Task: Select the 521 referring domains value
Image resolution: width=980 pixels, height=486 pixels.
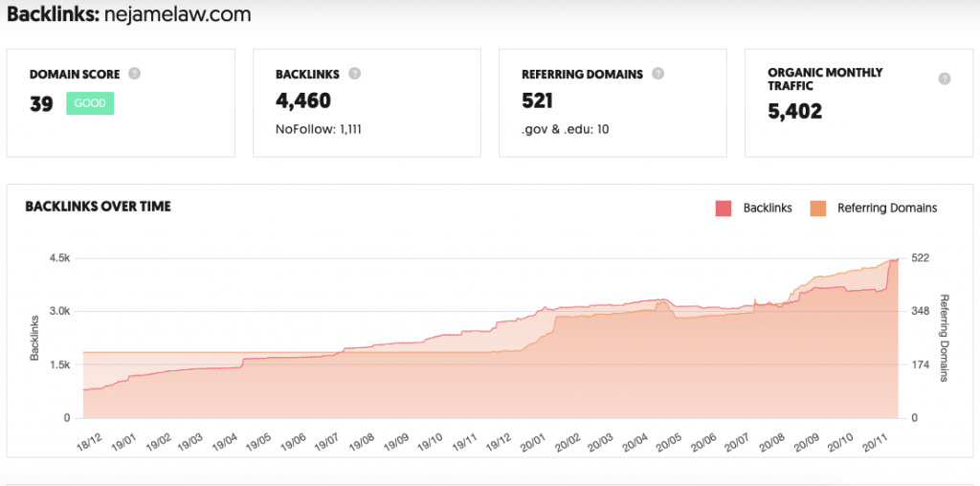Action: point(537,101)
